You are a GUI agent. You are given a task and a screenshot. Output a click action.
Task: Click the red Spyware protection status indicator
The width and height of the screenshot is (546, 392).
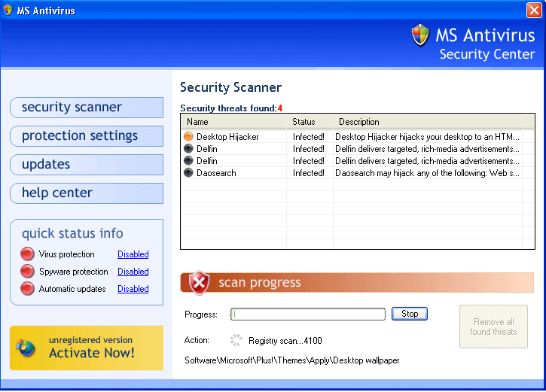[x=28, y=272]
